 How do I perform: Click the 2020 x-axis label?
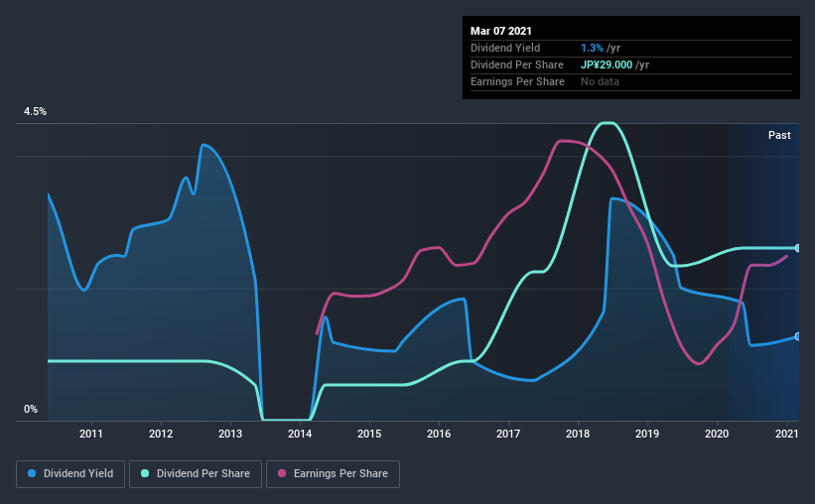coord(717,434)
